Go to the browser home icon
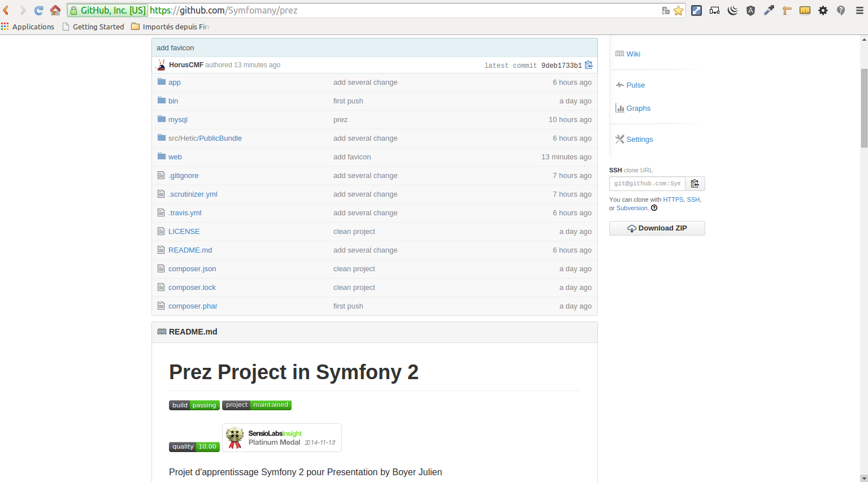 coord(55,10)
